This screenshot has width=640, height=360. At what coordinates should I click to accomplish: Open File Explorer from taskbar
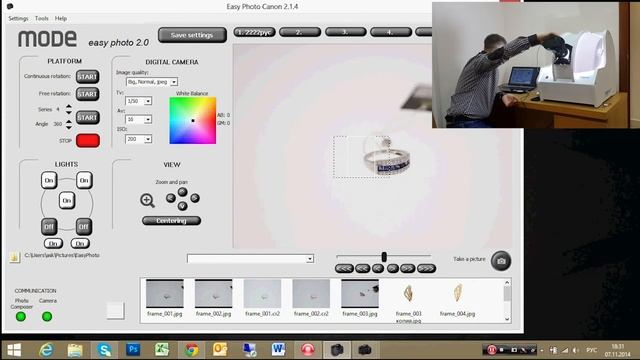[75, 350]
